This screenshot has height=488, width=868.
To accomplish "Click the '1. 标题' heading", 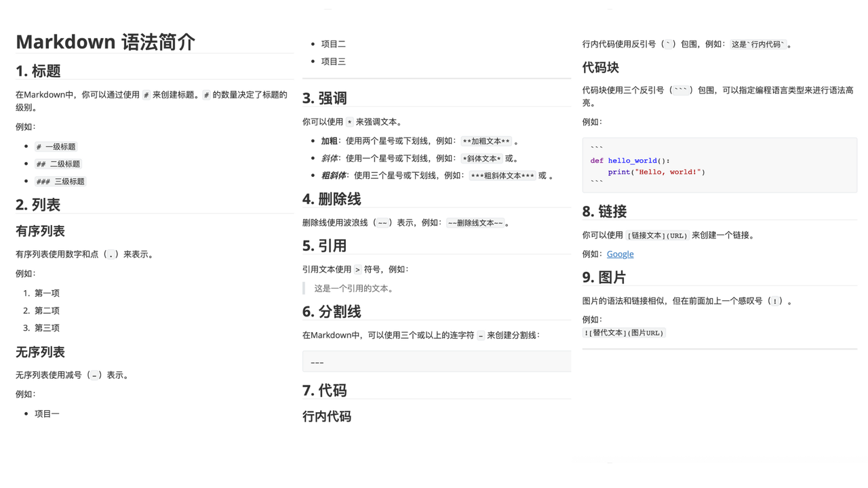I will click(x=38, y=71).
